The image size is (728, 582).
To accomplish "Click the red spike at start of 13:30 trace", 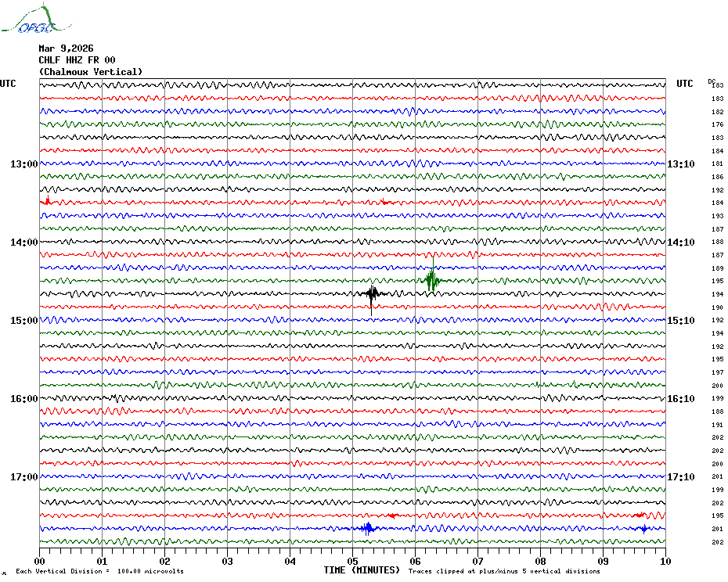I will tap(47, 201).
